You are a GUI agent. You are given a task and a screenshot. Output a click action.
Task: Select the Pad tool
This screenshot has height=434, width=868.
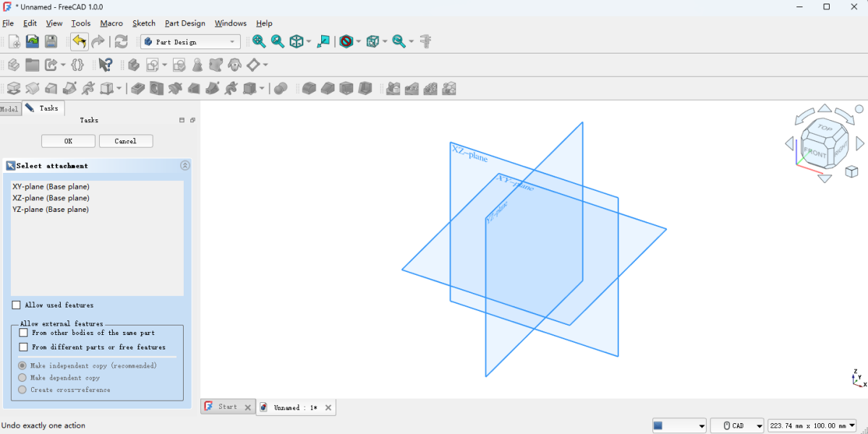coord(13,88)
